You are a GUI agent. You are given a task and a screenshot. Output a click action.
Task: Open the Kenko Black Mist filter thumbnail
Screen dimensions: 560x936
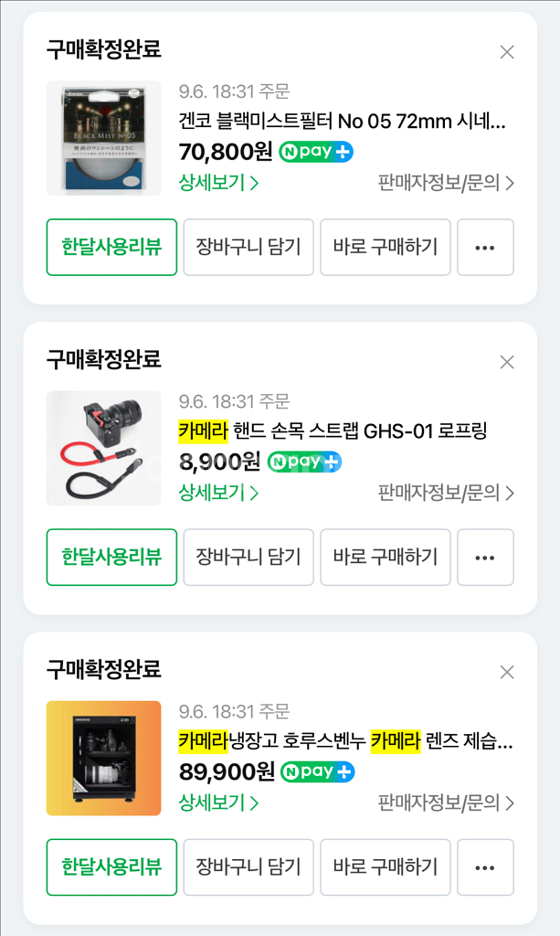coord(103,138)
